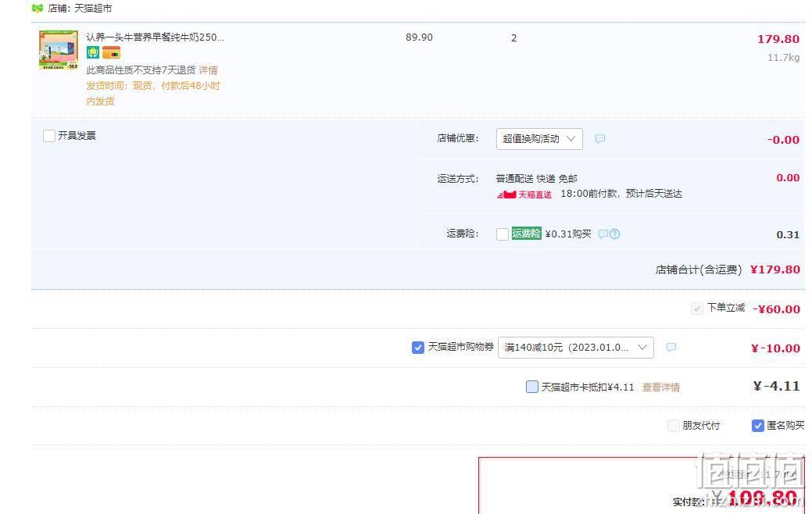Click the store name 店铺: 天猫超市
812x514 pixels.
click(x=80, y=9)
